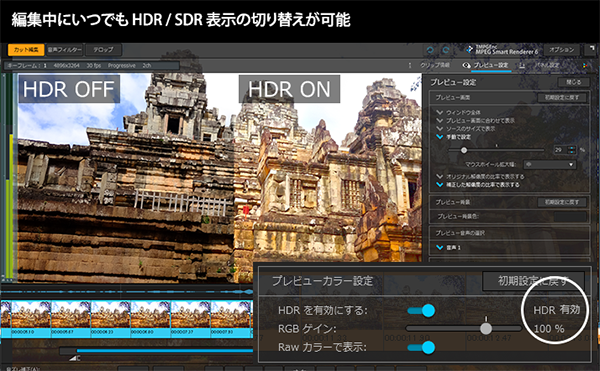Image resolution: width=600 pixels, height=371 pixels.
Task: Click the プレビュー背景色 color swatch
Action: pyautogui.click(x=570, y=216)
